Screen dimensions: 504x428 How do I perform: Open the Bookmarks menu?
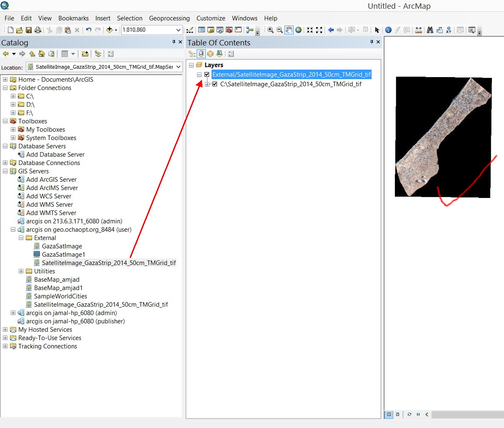(x=73, y=18)
